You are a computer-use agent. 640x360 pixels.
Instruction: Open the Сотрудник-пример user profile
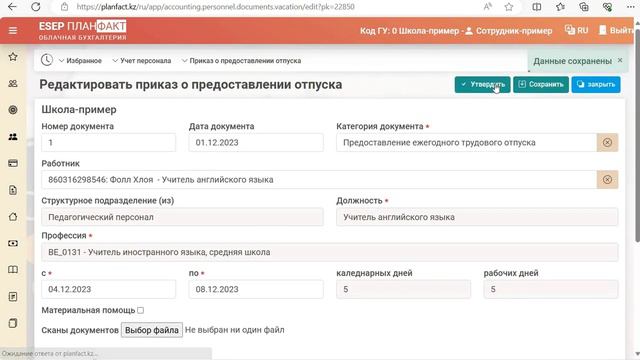[509, 31]
